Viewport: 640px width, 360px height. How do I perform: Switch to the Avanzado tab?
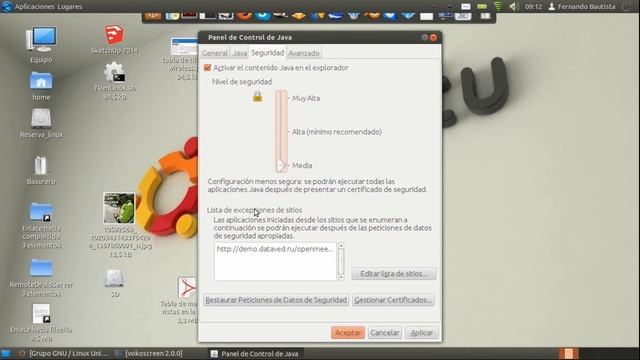pyautogui.click(x=304, y=53)
